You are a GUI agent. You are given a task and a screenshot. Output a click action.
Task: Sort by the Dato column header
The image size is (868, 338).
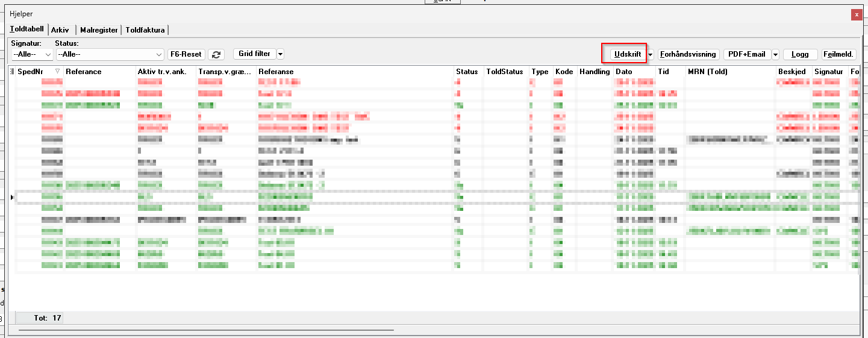634,72
